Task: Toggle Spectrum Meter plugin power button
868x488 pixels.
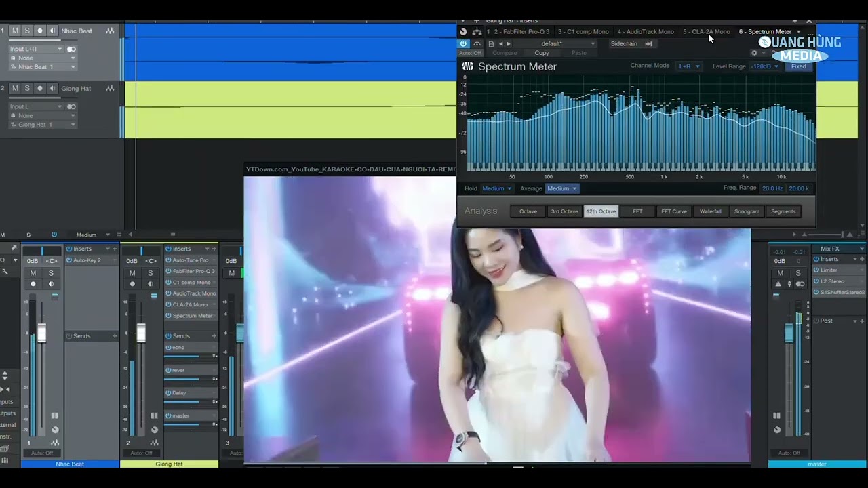Action: tap(464, 43)
